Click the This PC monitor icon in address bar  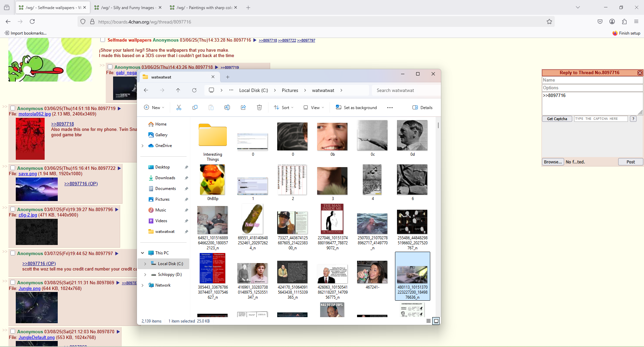211,90
